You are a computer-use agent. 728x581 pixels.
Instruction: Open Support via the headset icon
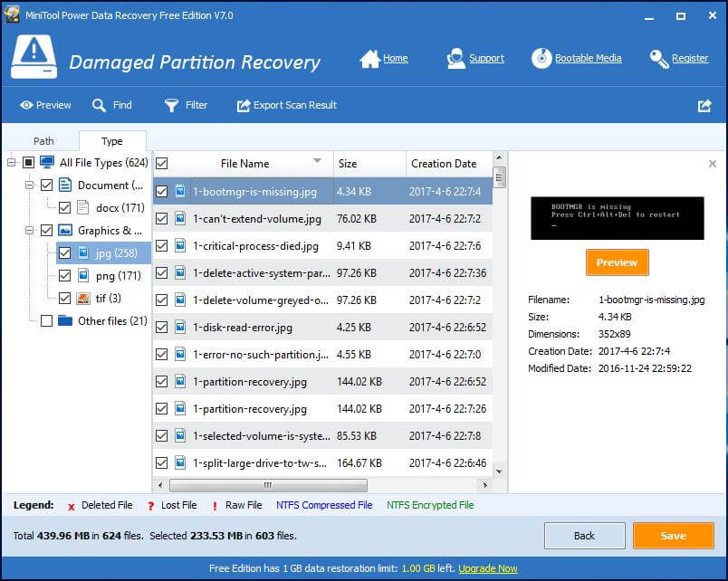[455, 59]
